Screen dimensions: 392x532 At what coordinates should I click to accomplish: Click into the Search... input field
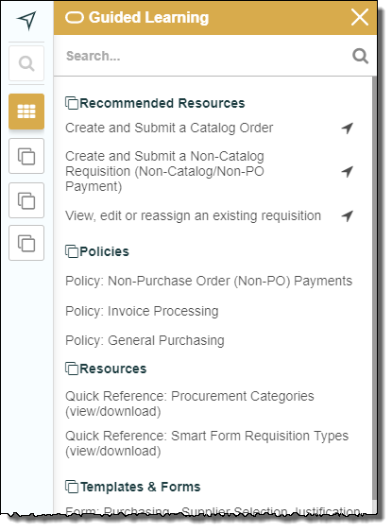(x=203, y=56)
